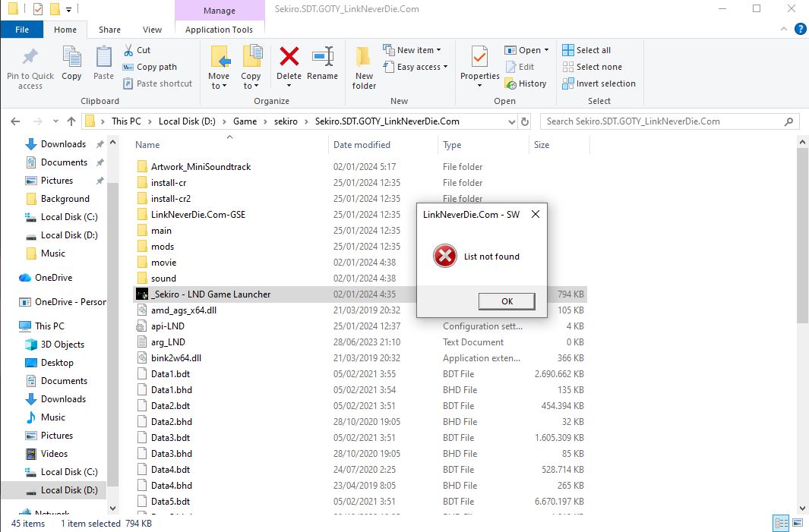The image size is (809, 532).
Task: Click Edit in the Open group
Action: pyautogui.click(x=520, y=67)
